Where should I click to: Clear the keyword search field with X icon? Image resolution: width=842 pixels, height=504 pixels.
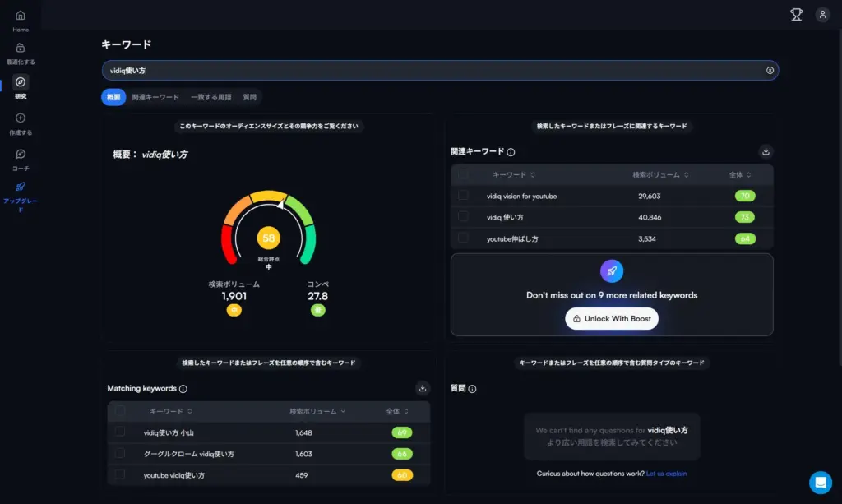(770, 71)
